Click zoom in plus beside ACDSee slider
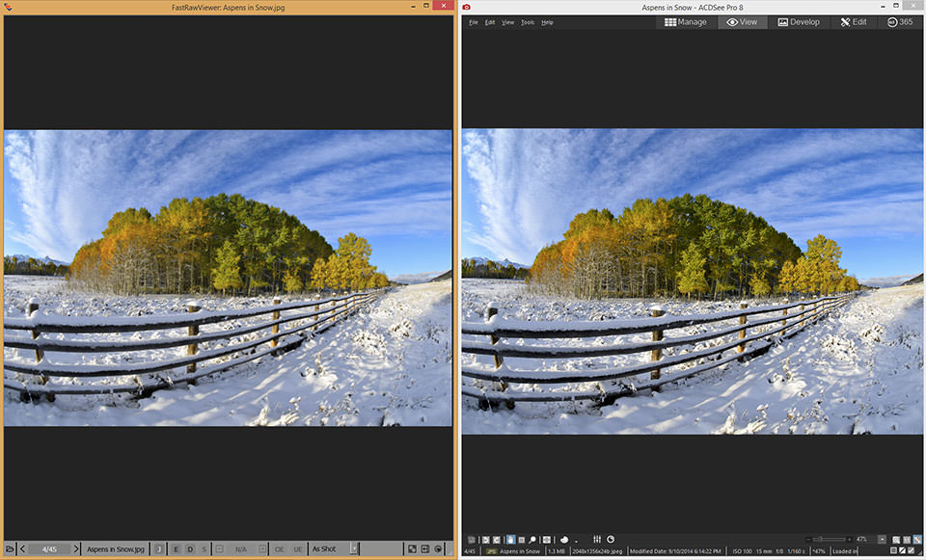The width and height of the screenshot is (926, 560). [x=849, y=540]
